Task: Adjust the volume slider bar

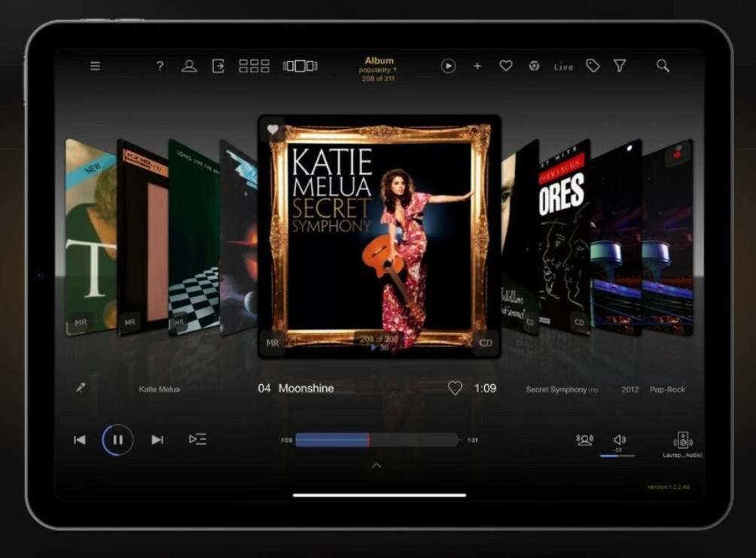Action: [x=617, y=456]
